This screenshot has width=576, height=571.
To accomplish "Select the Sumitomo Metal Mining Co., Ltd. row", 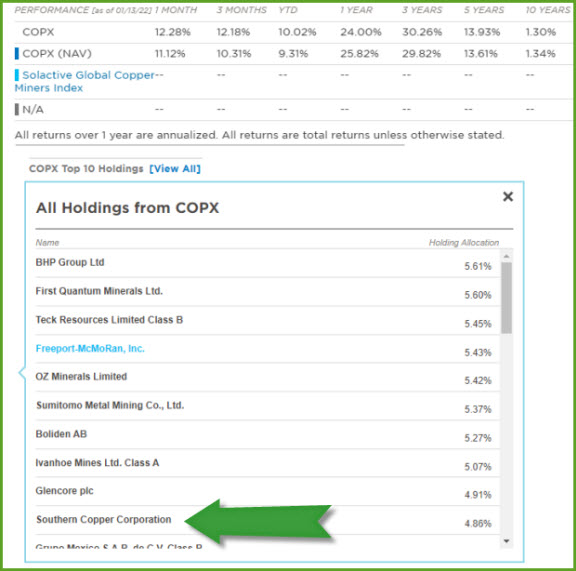I will [267, 406].
